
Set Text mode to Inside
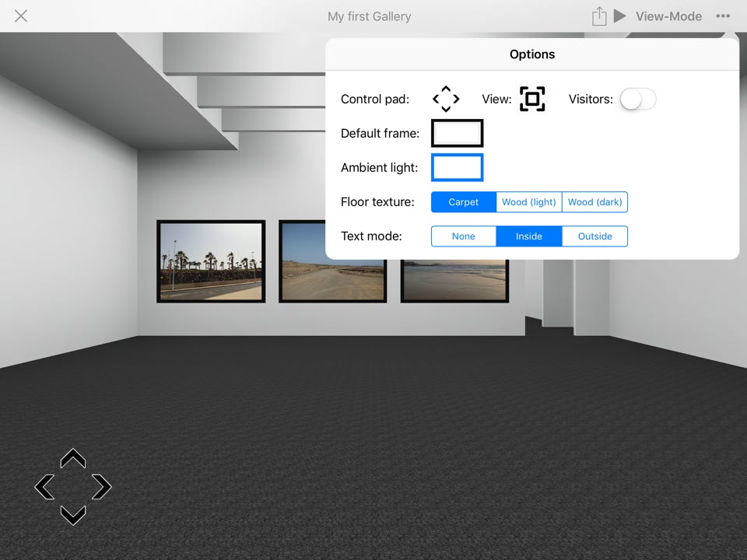click(529, 236)
